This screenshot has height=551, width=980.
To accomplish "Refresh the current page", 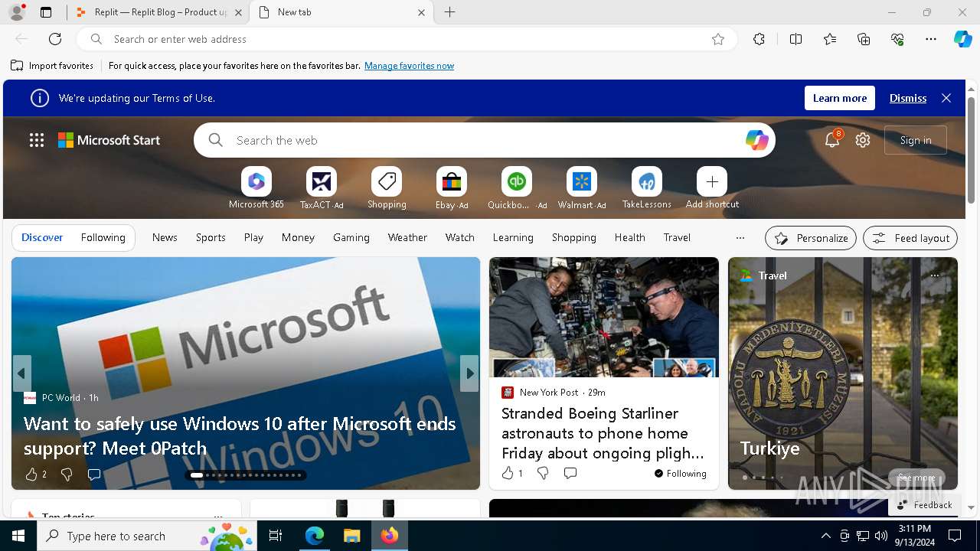I will tap(55, 39).
